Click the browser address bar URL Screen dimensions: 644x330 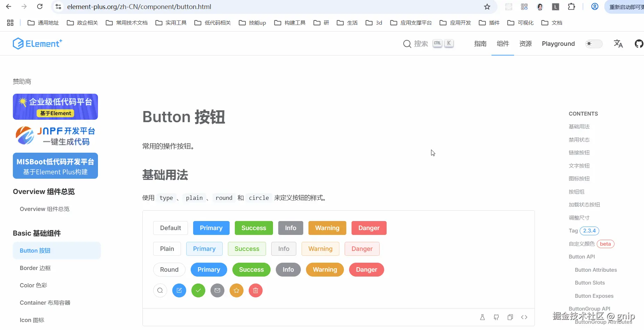139,7
